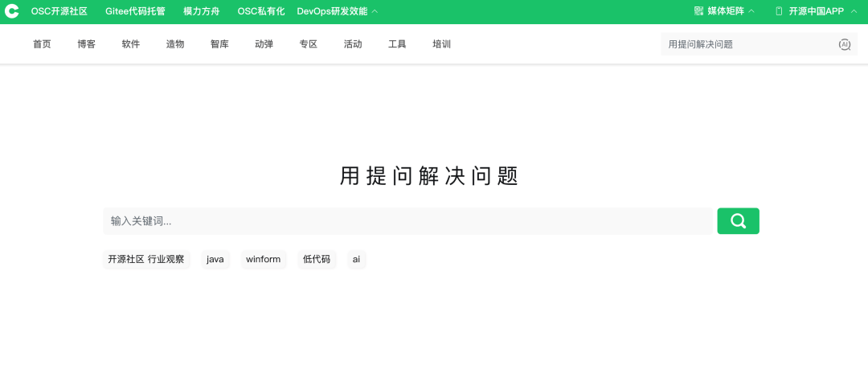The image size is (868, 374).
Task: Click the winform keyword tag
Action: (x=263, y=259)
